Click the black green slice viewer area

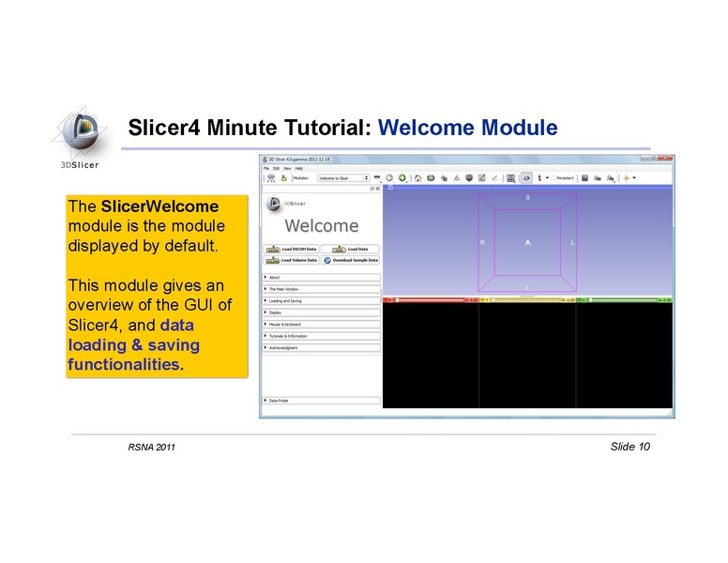624,356
